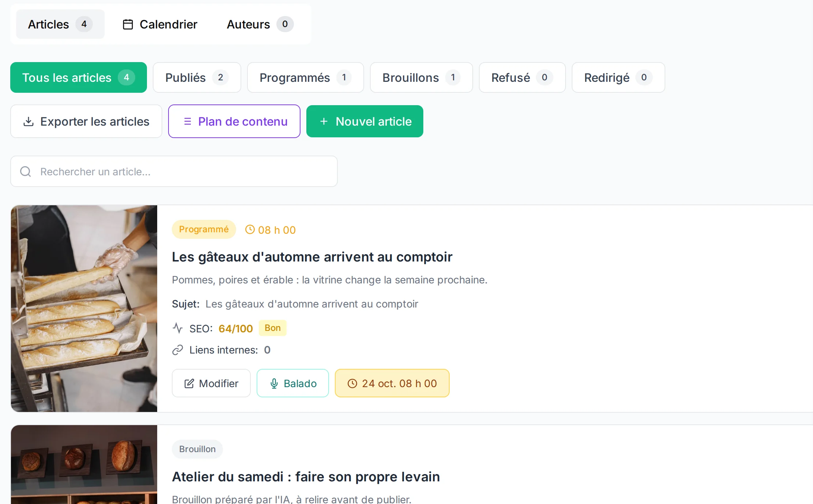Click the list icon in Plan de contenu
Viewport: 813px width, 504px height.
tap(188, 122)
